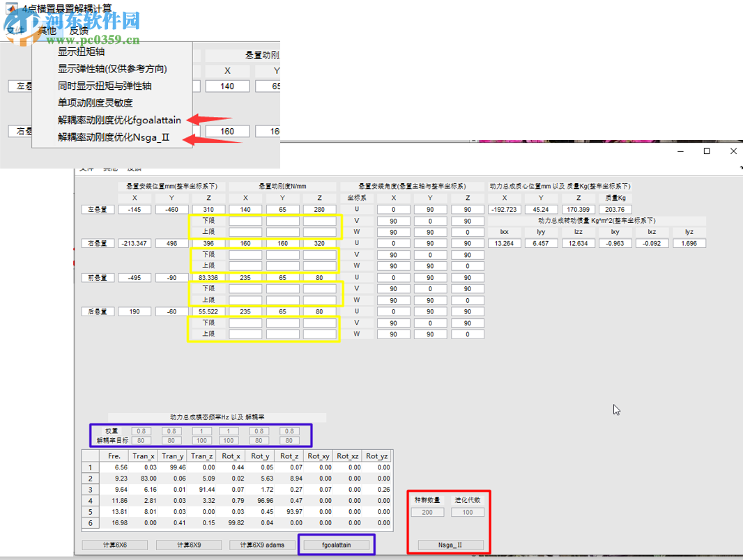This screenshot has width=743, height=560.
Task: Click the first 权重 weight field showing 0.8
Action: pyautogui.click(x=141, y=430)
